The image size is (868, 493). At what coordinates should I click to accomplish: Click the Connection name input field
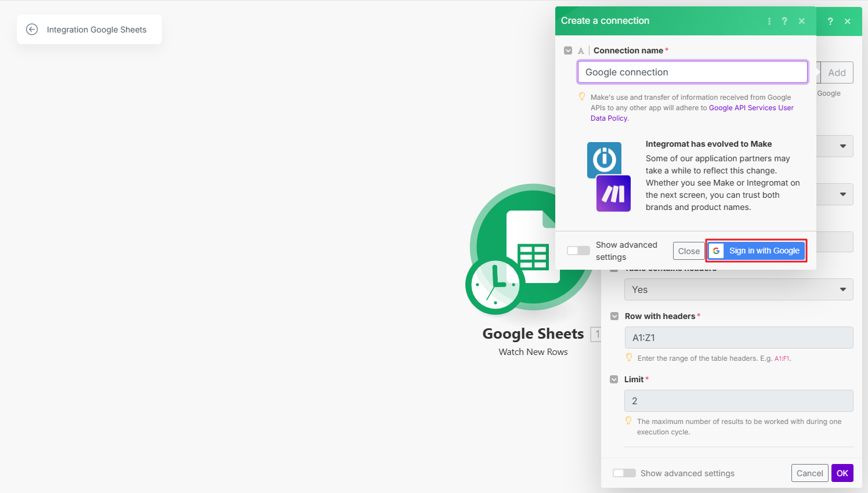coord(692,72)
